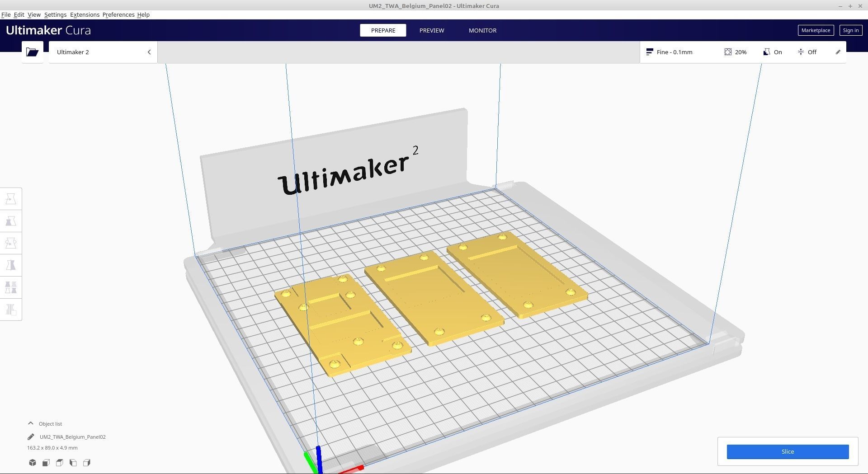
Task: Select the Scale tool
Action: coord(11,221)
